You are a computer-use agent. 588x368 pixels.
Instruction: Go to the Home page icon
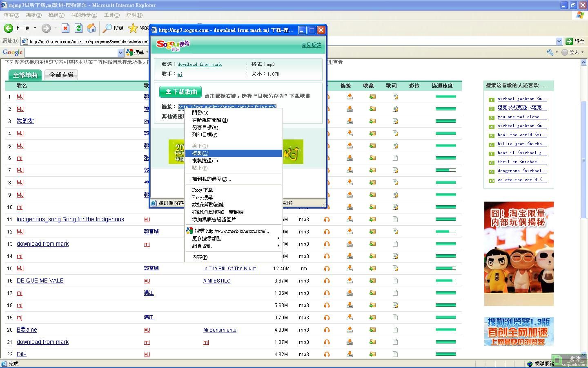pos(92,28)
